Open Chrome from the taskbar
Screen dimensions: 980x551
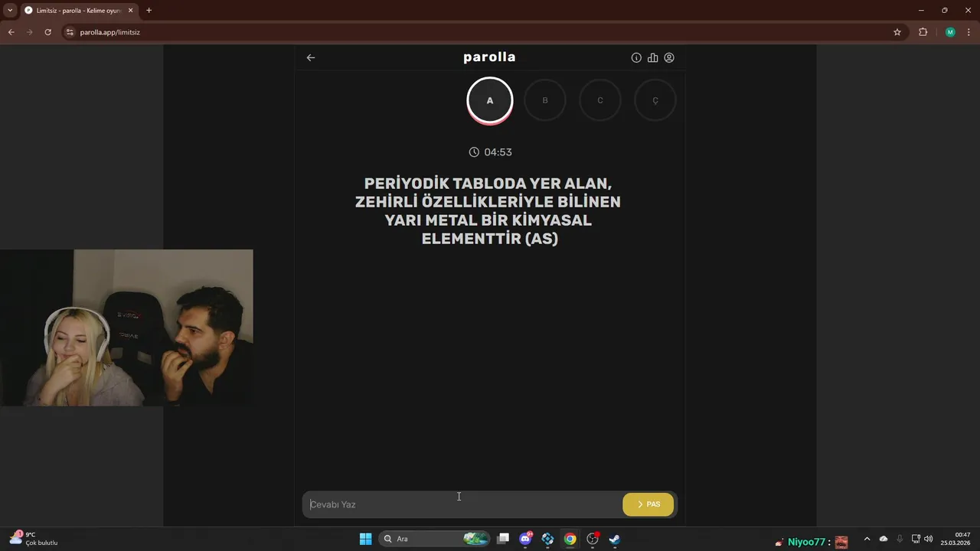point(570,539)
